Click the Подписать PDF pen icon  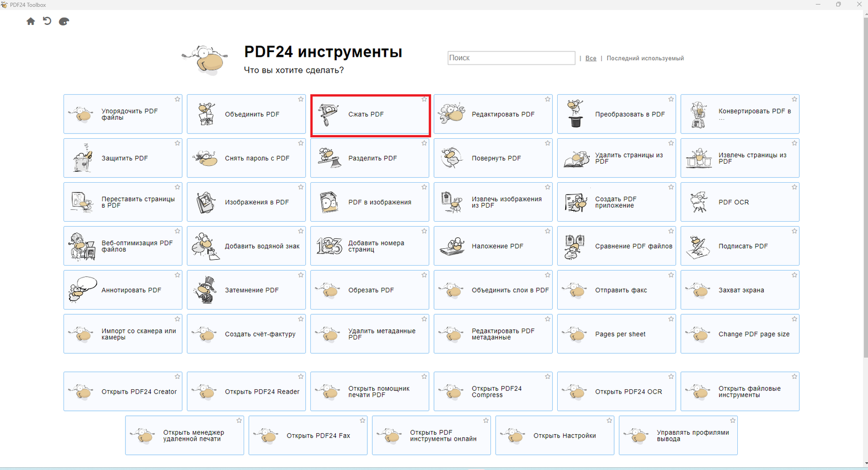point(698,247)
